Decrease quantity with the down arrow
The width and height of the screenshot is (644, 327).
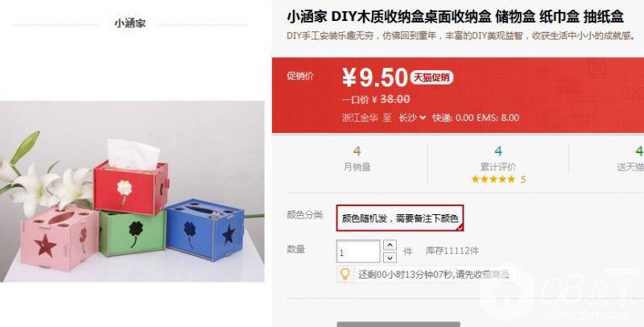pos(390,258)
